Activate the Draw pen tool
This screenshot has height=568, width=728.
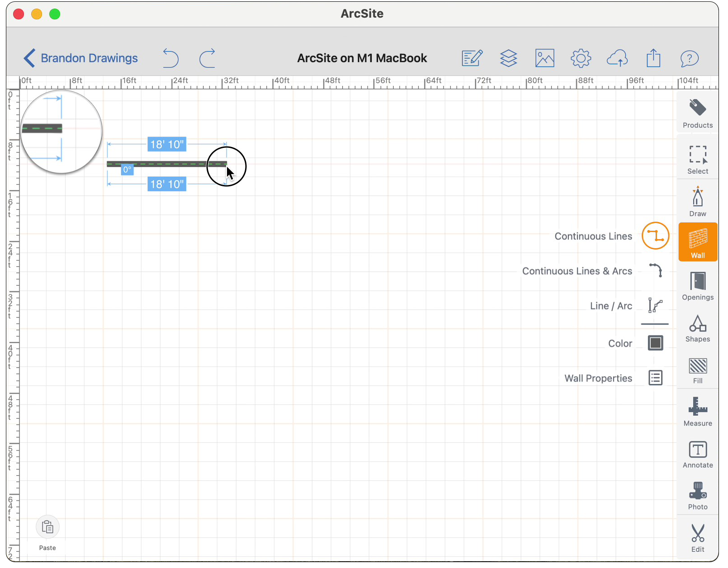(698, 202)
